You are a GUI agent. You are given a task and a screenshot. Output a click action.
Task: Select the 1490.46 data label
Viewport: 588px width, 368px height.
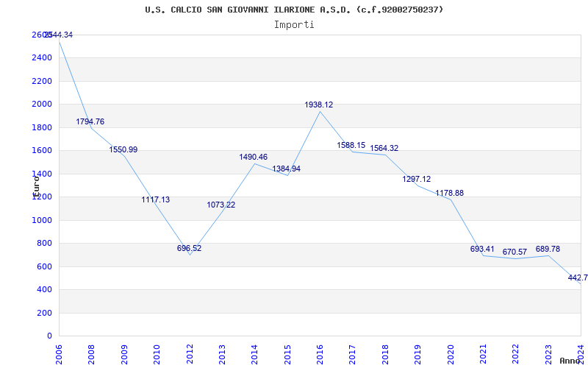click(x=254, y=157)
